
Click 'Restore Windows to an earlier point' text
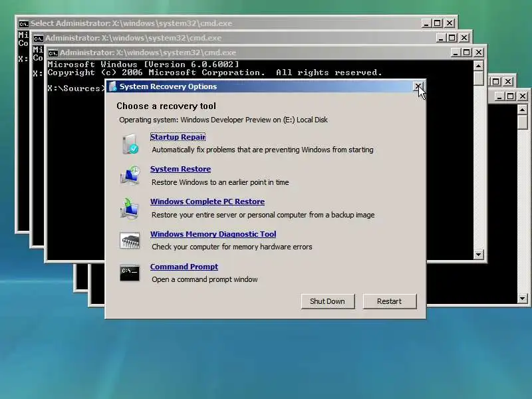coord(220,182)
